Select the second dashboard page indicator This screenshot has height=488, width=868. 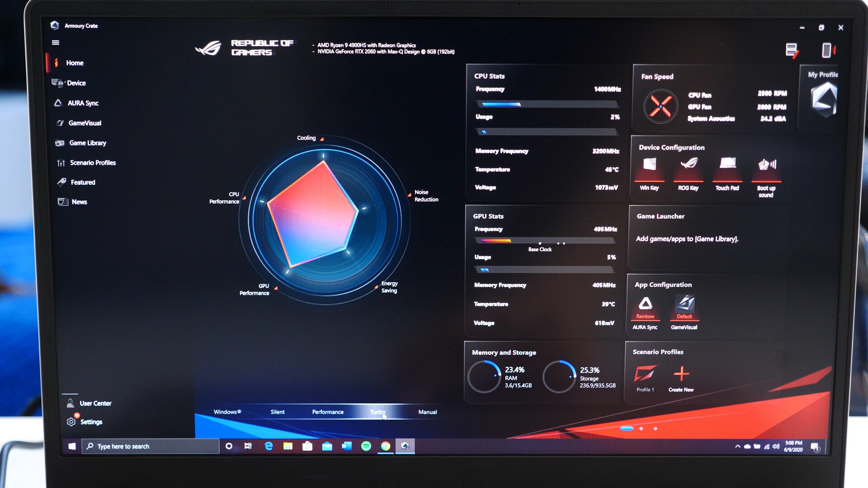(x=641, y=428)
